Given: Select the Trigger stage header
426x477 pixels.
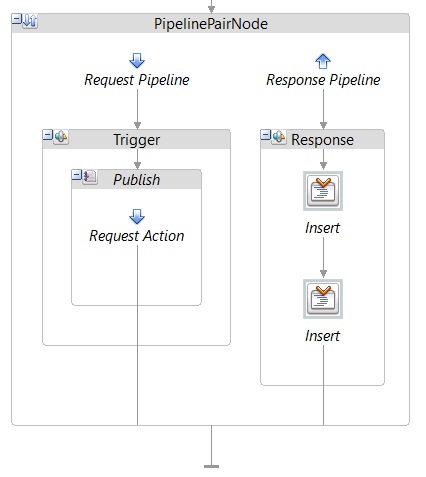Looking at the screenshot, I should (x=137, y=140).
